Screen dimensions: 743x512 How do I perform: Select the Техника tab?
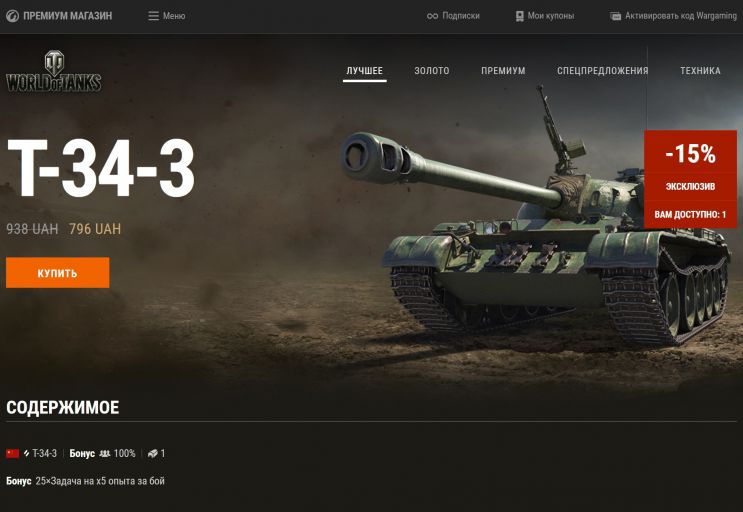700,71
